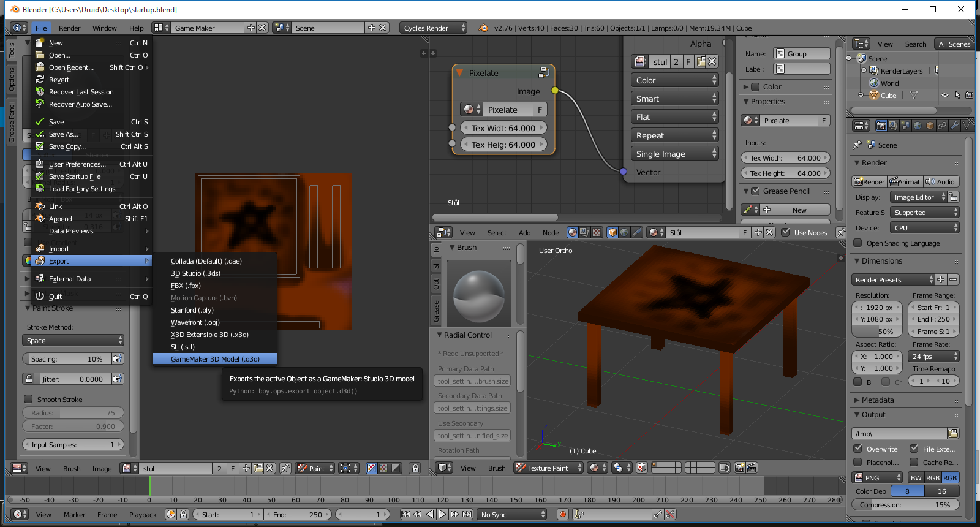
Task: Open the Constraints chain link properties icon
Action: (942, 126)
